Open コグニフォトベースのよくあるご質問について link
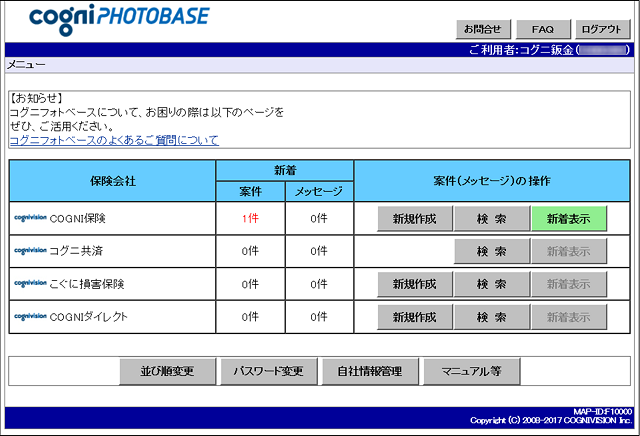 (x=114, y=140)
